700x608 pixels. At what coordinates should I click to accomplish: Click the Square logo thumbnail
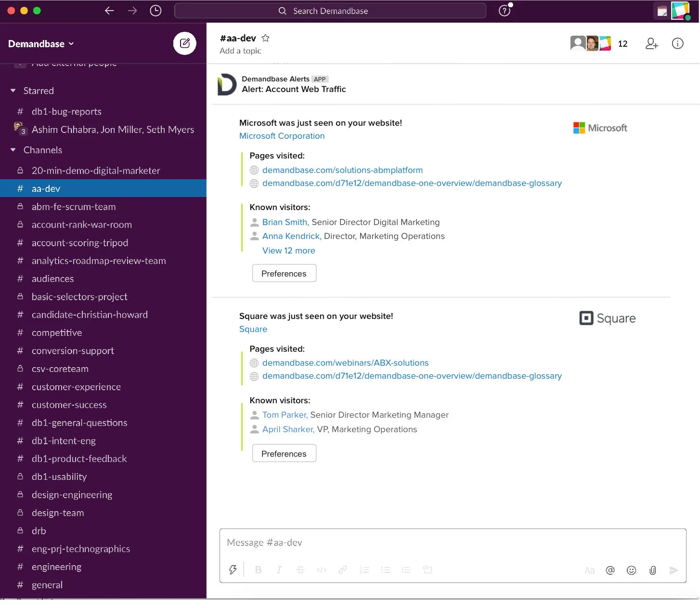(607, 318)
